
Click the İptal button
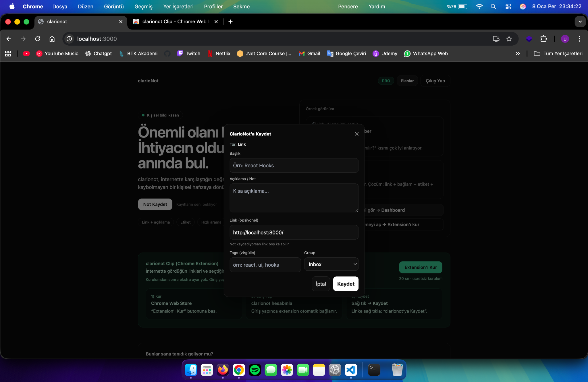321,284
